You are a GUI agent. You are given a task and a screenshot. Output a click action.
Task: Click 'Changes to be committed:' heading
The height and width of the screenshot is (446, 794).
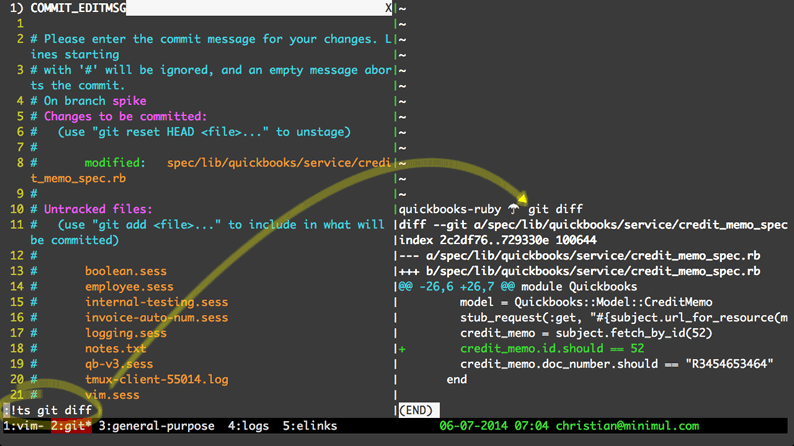tap(125, 116)
